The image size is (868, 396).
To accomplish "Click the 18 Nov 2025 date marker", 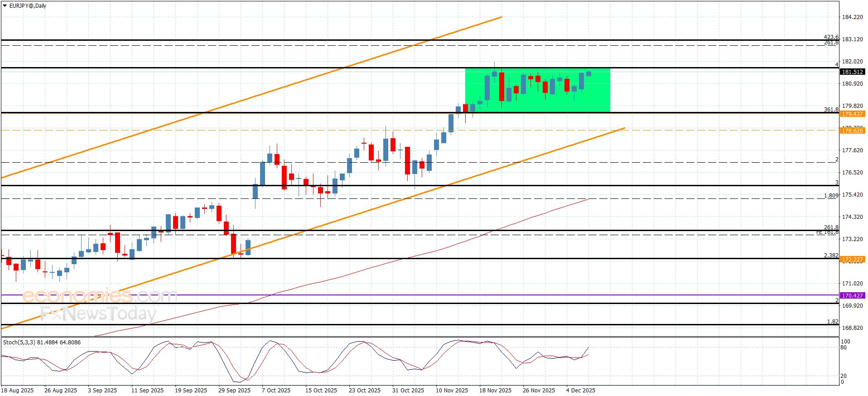I will 495,391.
